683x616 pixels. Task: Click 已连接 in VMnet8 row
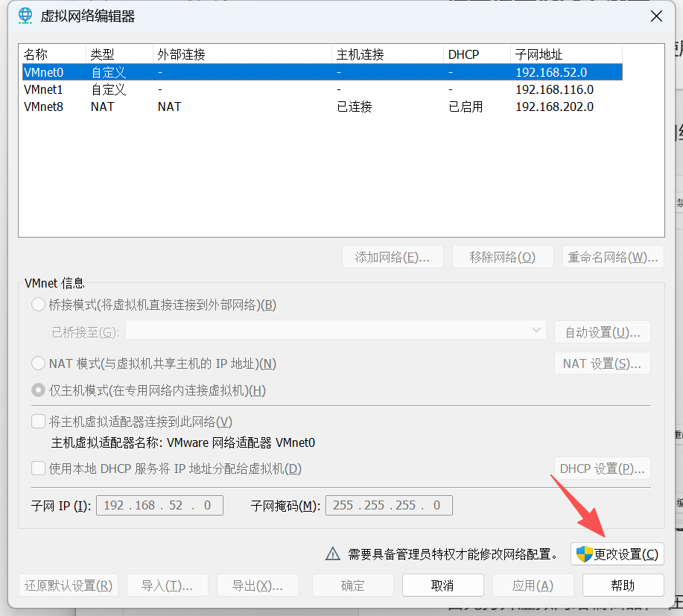[355, 107]
